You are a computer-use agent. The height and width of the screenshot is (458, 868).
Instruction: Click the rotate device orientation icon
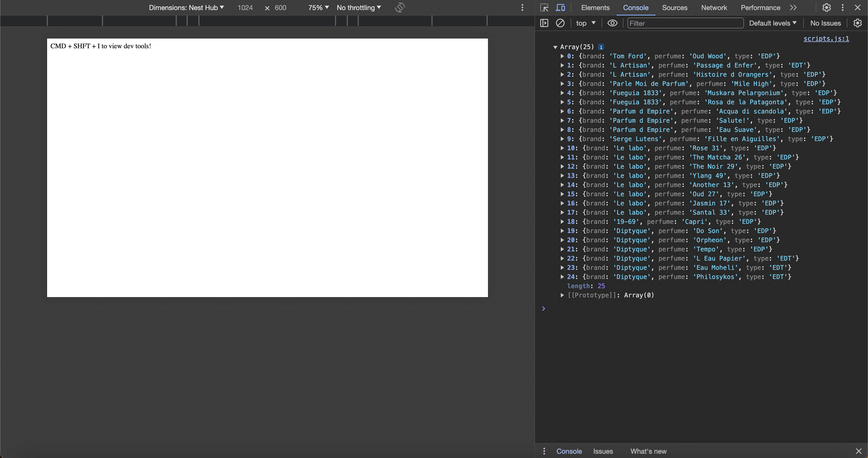[400, 7]
